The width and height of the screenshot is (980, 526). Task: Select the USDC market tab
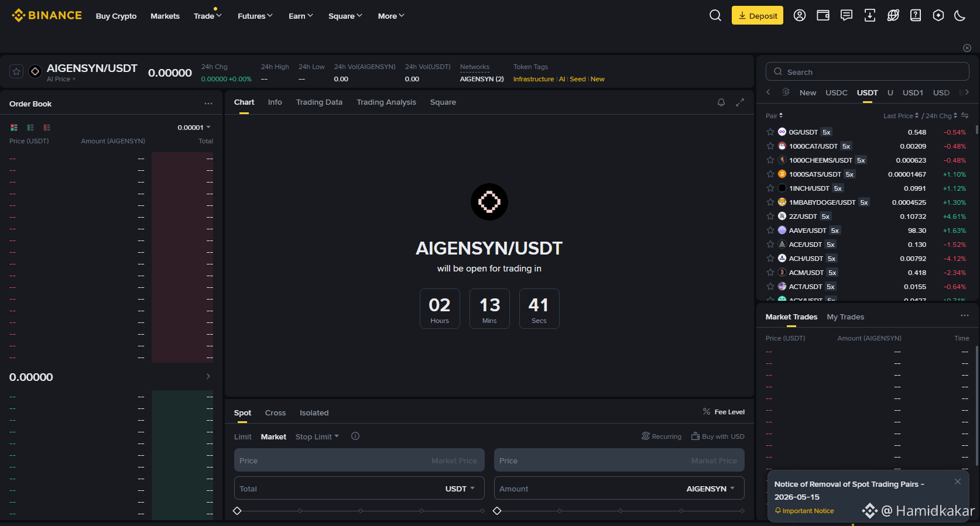point(837,92)
